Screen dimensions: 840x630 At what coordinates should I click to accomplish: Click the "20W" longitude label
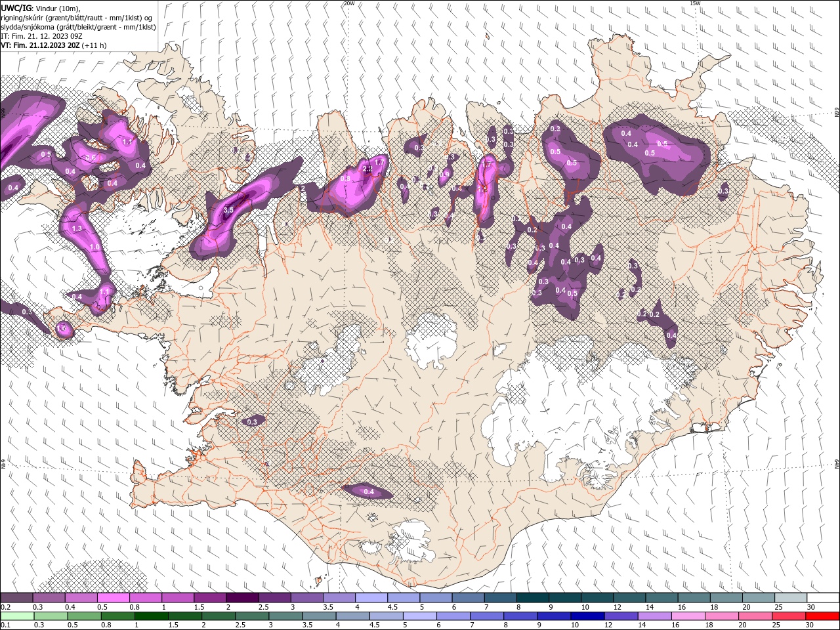coord(349,3)
